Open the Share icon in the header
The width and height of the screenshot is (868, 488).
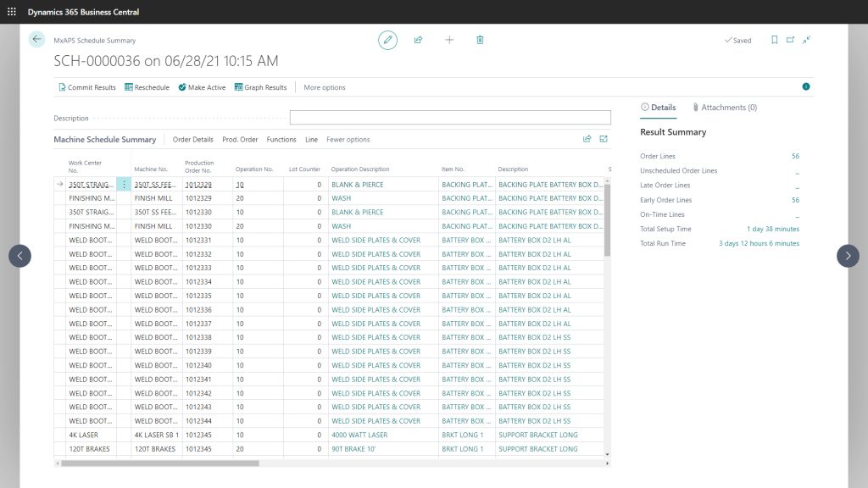click(418, 40)
